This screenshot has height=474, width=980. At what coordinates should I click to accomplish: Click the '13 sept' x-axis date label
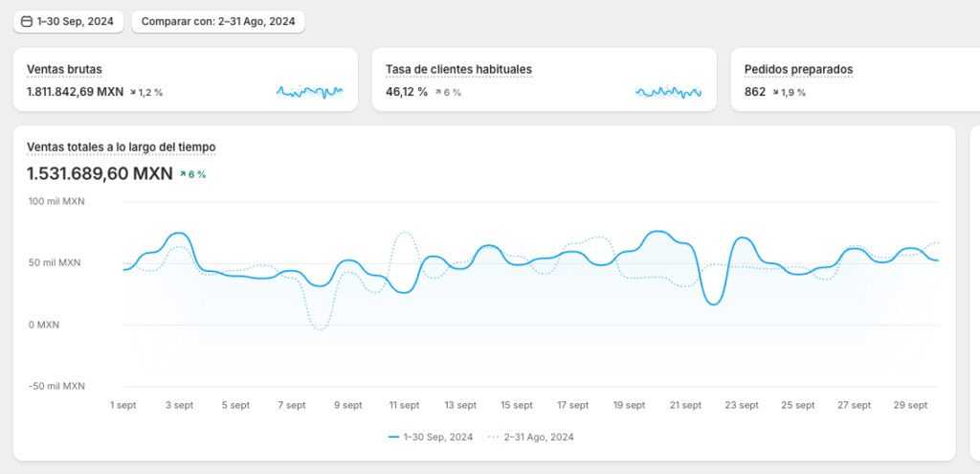tap(460, 405)
